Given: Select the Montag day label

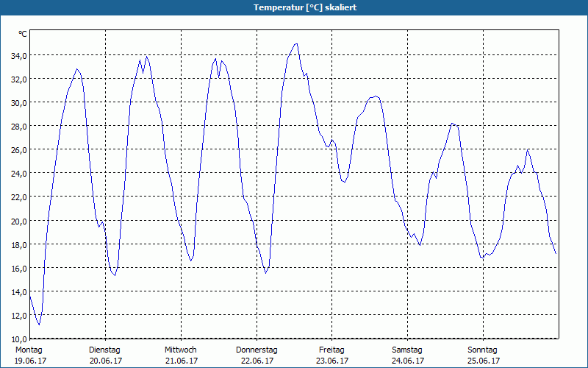Looking at the screenshot, I should [29, 350].
